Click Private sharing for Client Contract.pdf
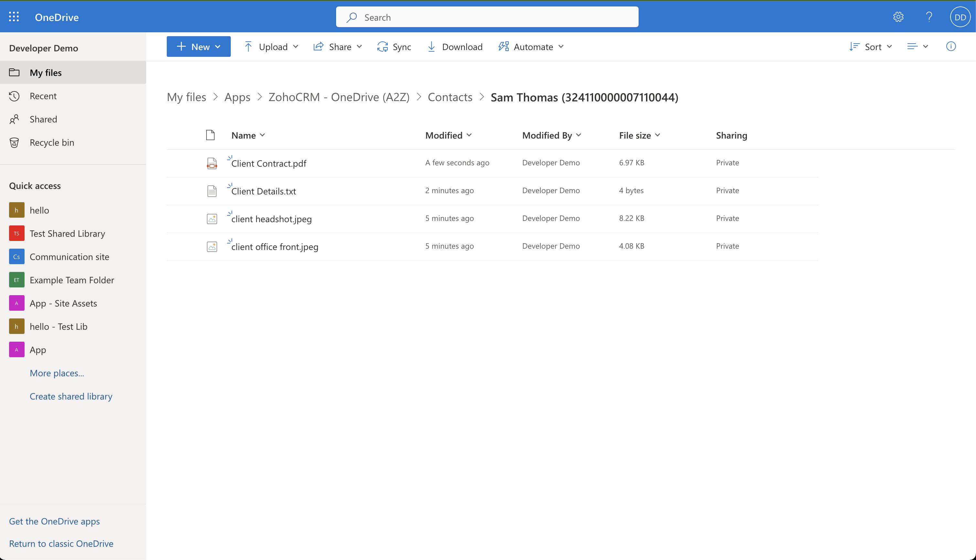 tap(727, 163)
